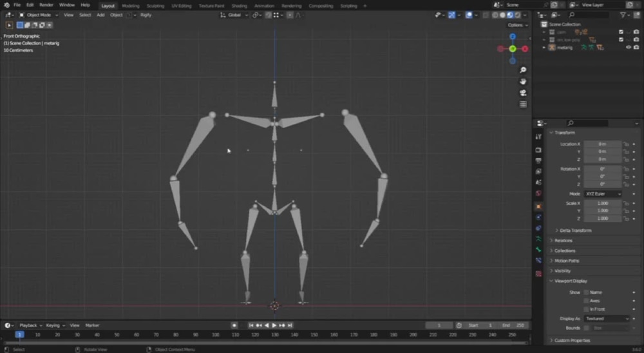Open the Output properties tab icon
644x353 pixels.
(538, 160)
